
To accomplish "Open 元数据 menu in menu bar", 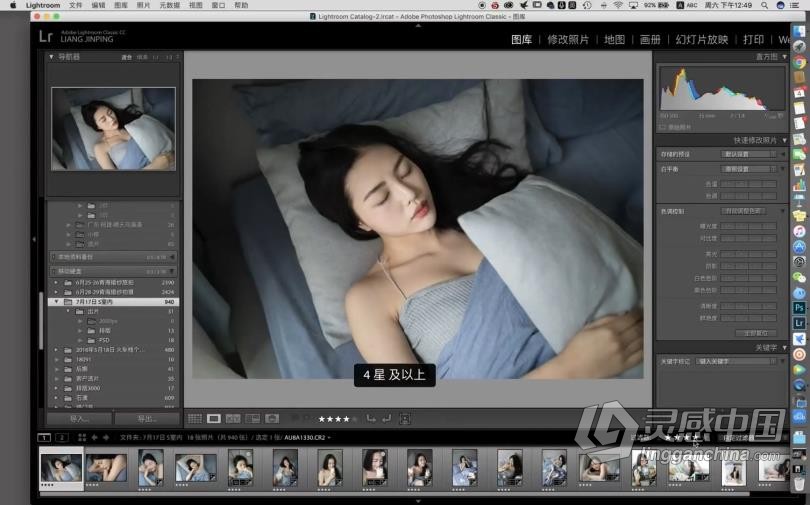I will point(169,5).
